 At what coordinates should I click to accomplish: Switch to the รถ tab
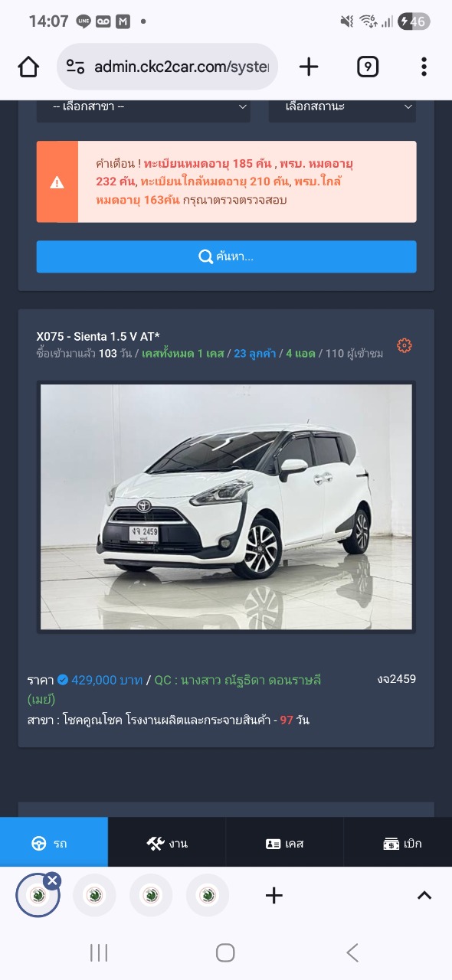(x=54, y=843)
